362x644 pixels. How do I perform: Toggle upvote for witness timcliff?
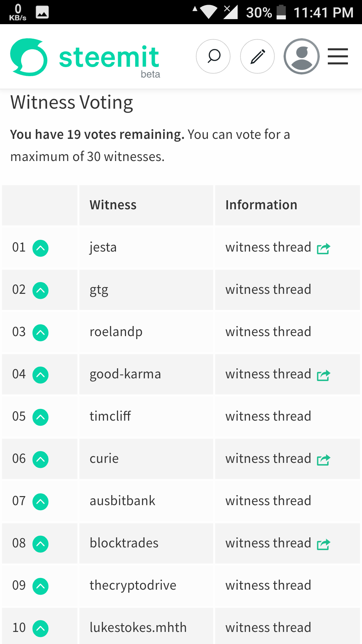pos(41,417)
